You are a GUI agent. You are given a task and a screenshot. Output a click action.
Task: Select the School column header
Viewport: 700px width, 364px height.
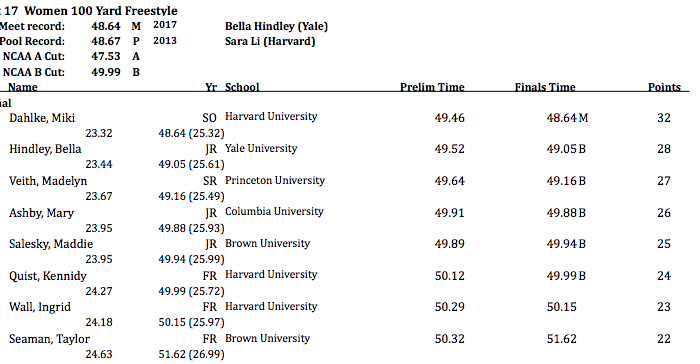[242, 87]
